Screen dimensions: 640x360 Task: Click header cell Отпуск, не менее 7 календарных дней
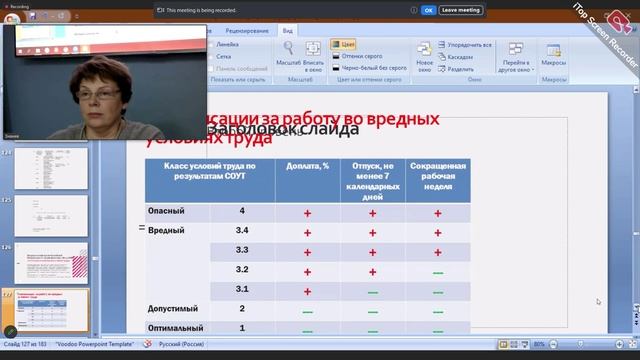coord(372,180)
